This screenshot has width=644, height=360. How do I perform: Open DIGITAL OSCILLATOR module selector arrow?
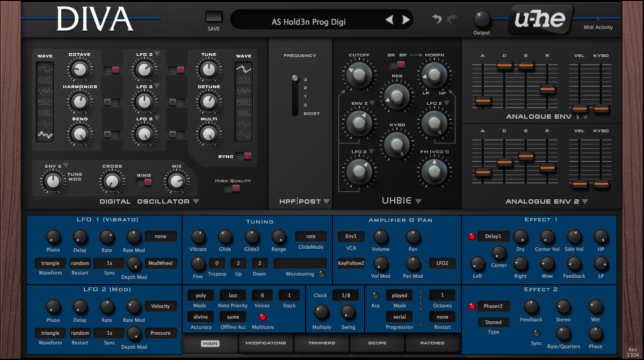point(196,201)
